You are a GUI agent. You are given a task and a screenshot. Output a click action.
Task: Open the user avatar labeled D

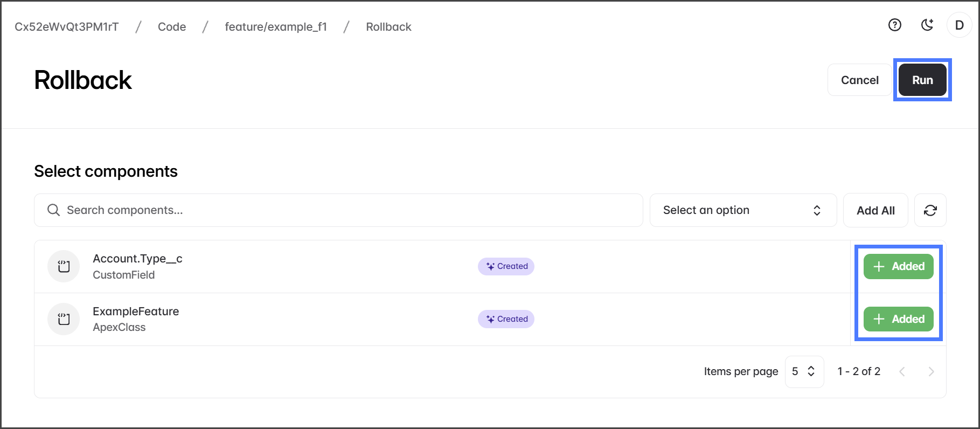[x=959, y=25]
